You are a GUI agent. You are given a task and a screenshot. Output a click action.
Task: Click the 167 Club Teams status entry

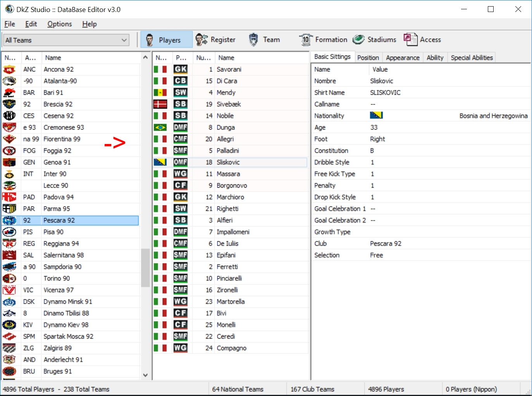[312, 389]
